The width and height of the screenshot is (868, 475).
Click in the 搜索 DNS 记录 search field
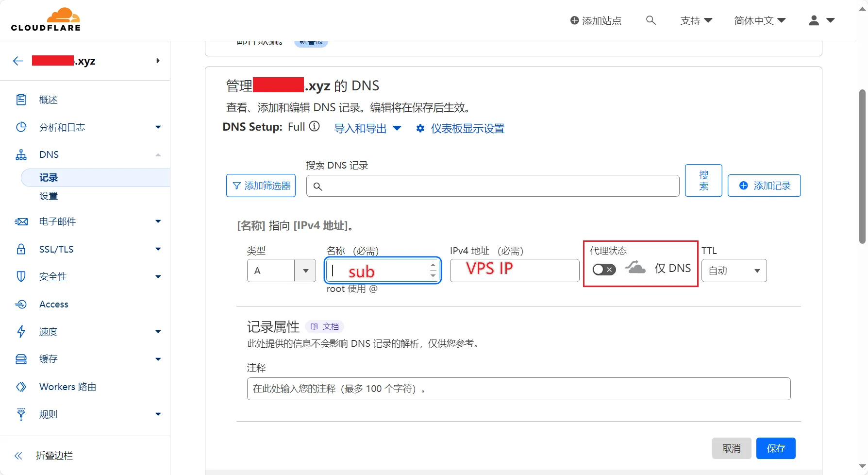(493, 186)
